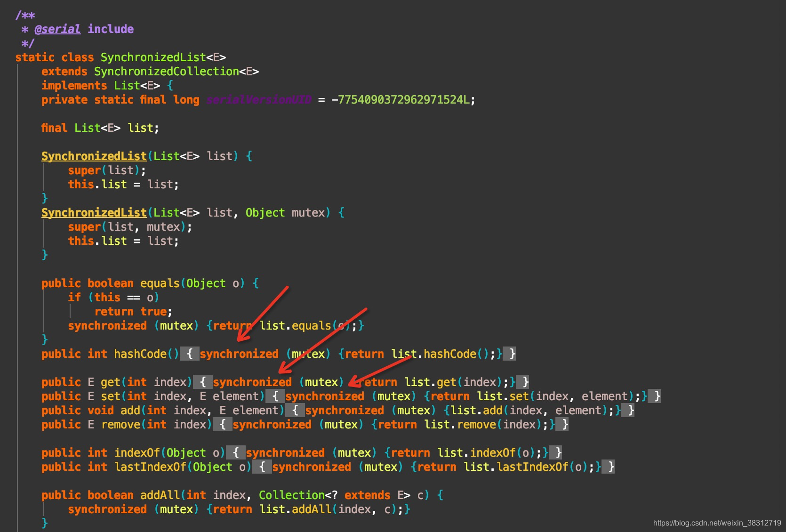Click Collection in the addAll parameter list
This screenshot has height=532, width=786.
pyautogui.click(x=292, y=495)
